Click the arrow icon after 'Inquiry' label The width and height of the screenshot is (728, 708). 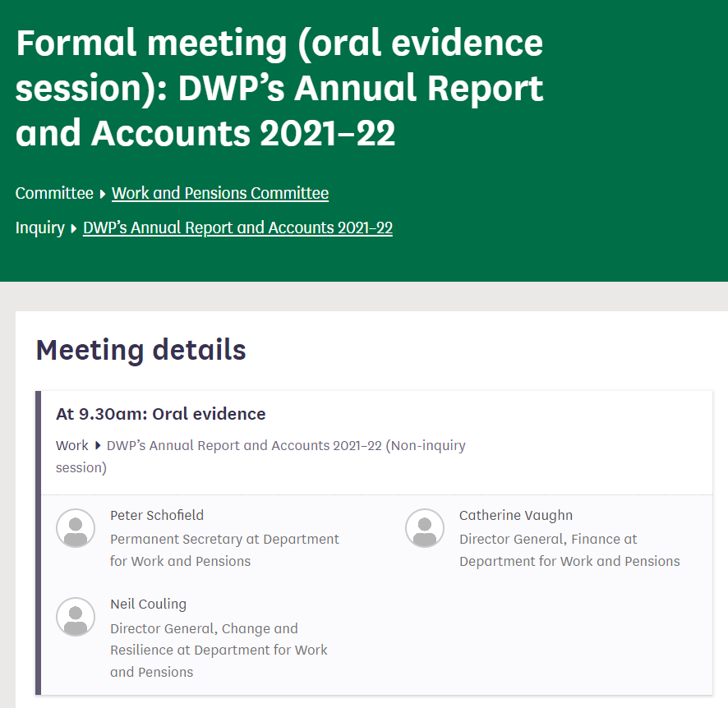click(73, 228)
